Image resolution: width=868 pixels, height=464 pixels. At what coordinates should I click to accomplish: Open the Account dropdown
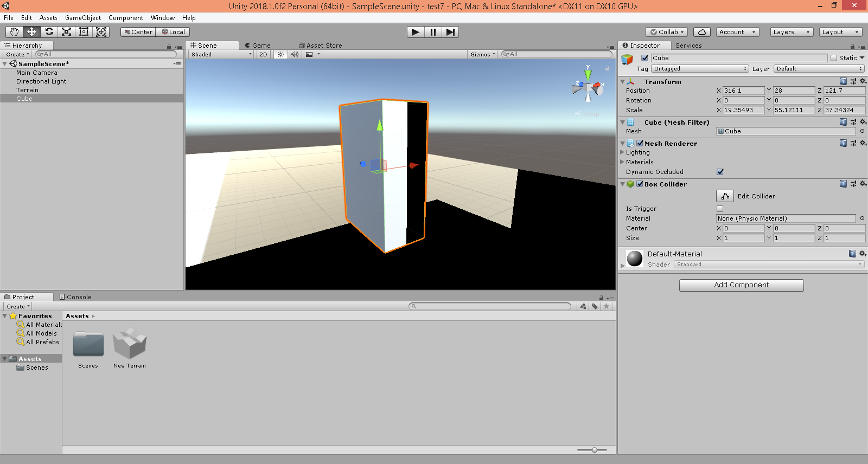pos(737,32)
